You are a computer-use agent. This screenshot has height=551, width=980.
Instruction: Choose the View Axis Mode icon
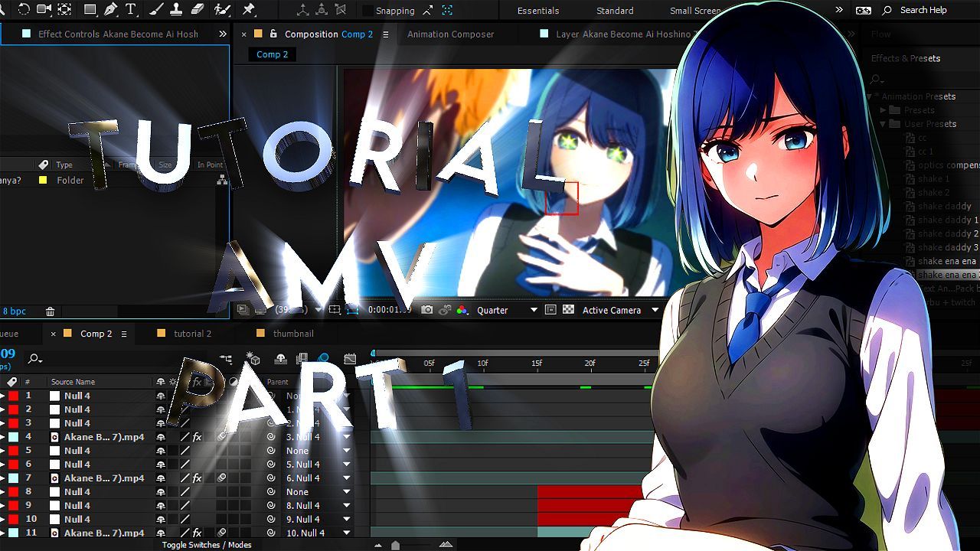click(x=342, y=10)
